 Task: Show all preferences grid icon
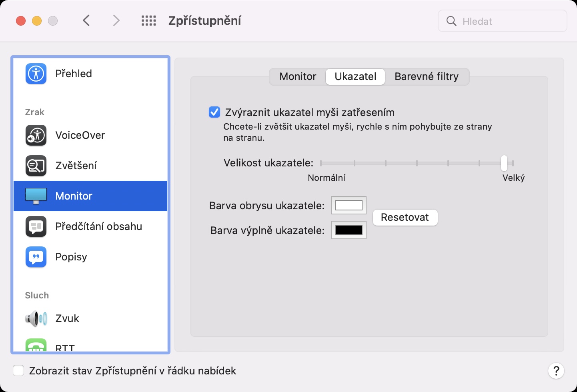(149, 21)
